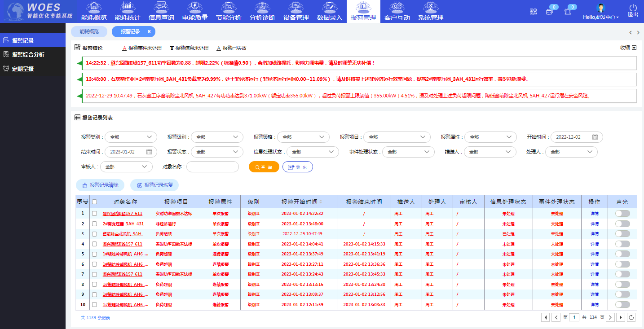Go to last page arrow icon
The image size is (644, 329).
[621, 317]
